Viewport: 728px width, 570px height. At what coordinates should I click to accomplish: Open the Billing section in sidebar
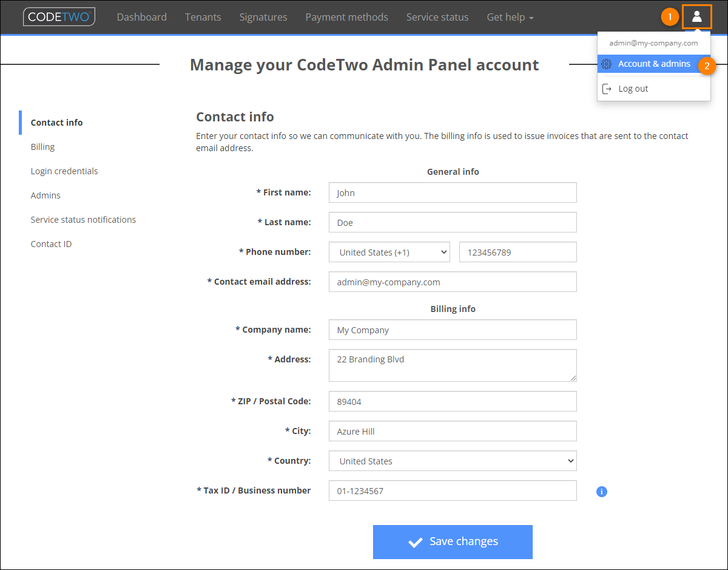42,146
